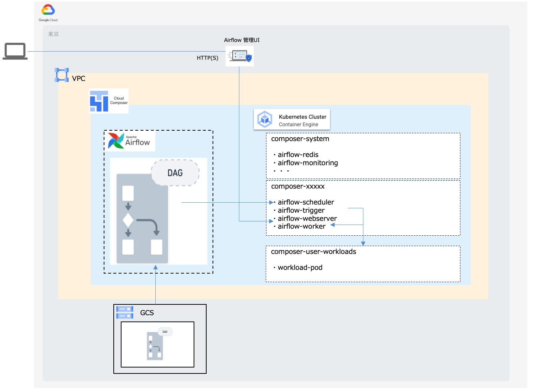Select the small DAG thumbnail in GCS

point(158,344)
